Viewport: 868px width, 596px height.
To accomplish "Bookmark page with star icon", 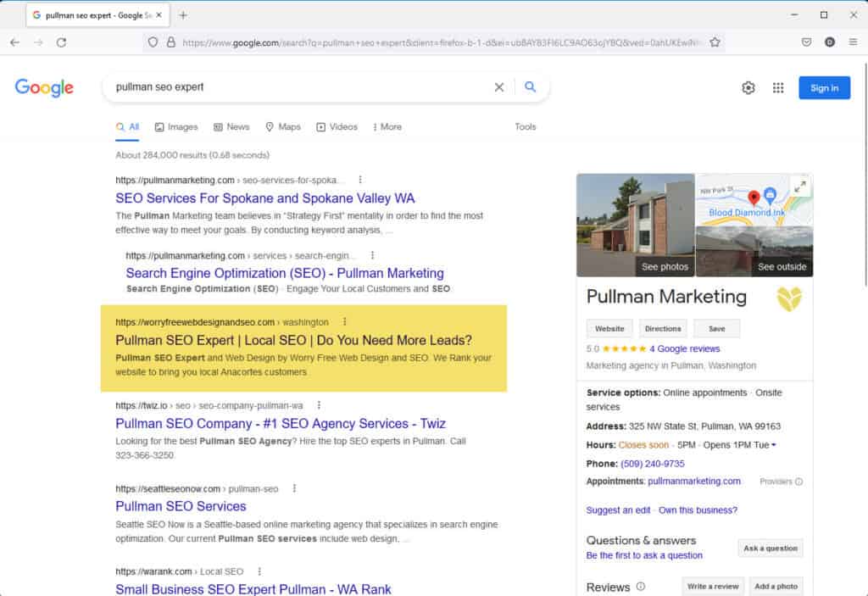I will tap(715, 42).
